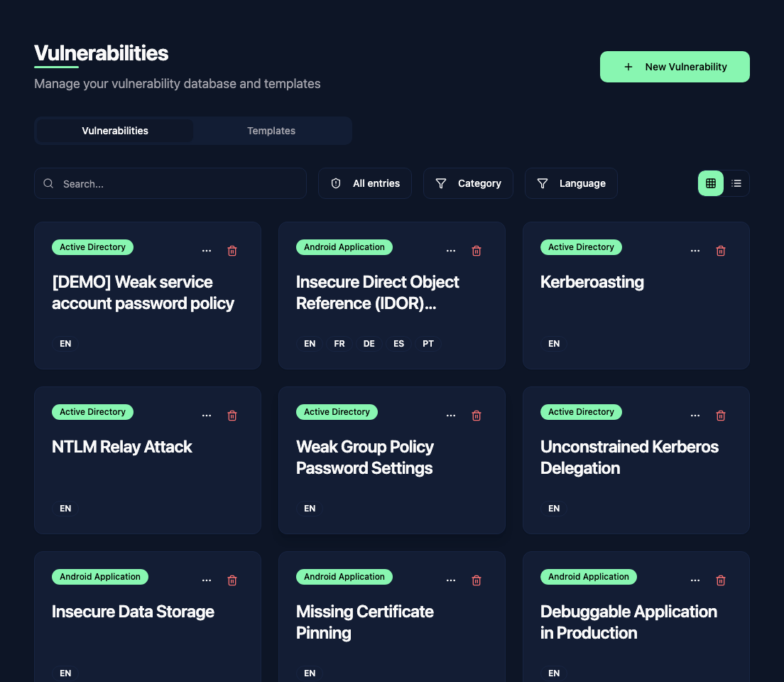Open more options for Kerberoasting

695,251
